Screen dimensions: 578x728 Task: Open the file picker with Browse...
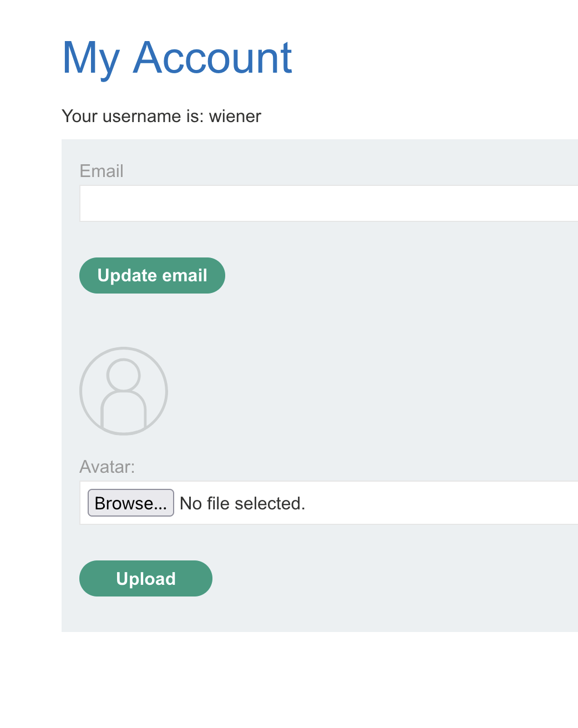[130, 503]
